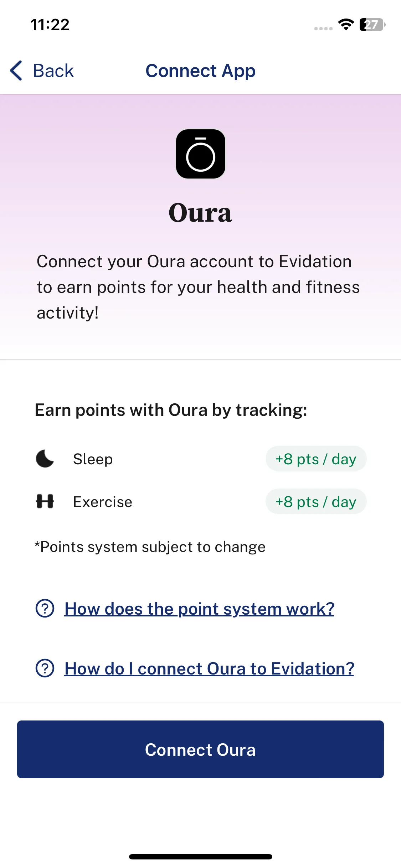Open How does the point system work link
The width and height of the screenshot is (401, 868).
(200, 609)
